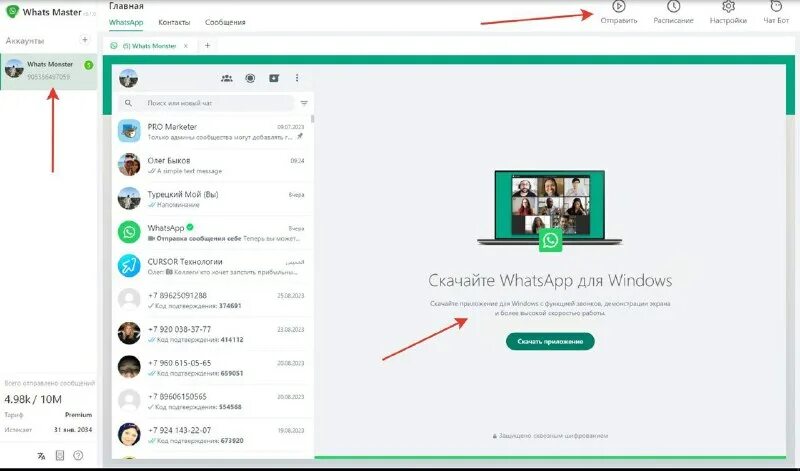Viewport: 800px width, 471px height.
Task: Open Настройки gear settings
Action: 729,7
